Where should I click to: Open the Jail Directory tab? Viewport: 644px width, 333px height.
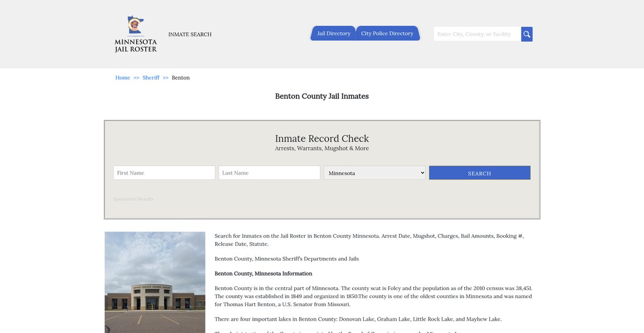point(333,33)
